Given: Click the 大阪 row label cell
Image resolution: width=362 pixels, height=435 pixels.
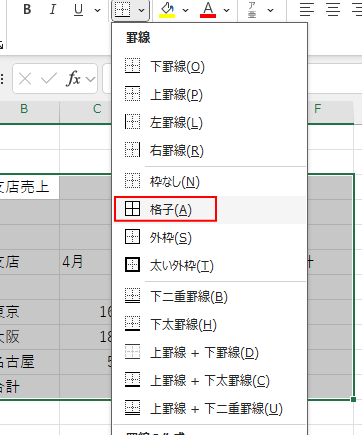Looking at the screenshot, I should (x=29, y=337).
